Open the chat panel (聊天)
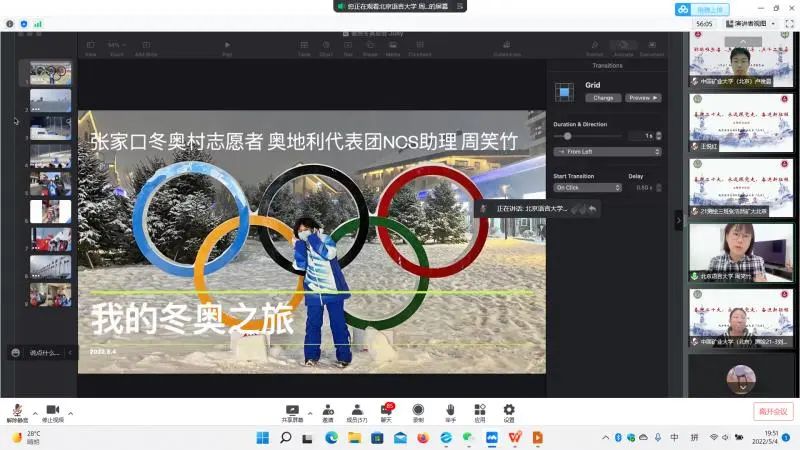Viewport: 800px width, 450px height. click(386, 411)
